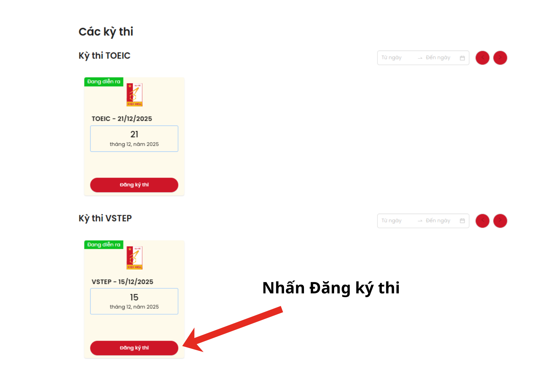Open the VSTEP - 15/12/2025 title

(x=122, y=282)
